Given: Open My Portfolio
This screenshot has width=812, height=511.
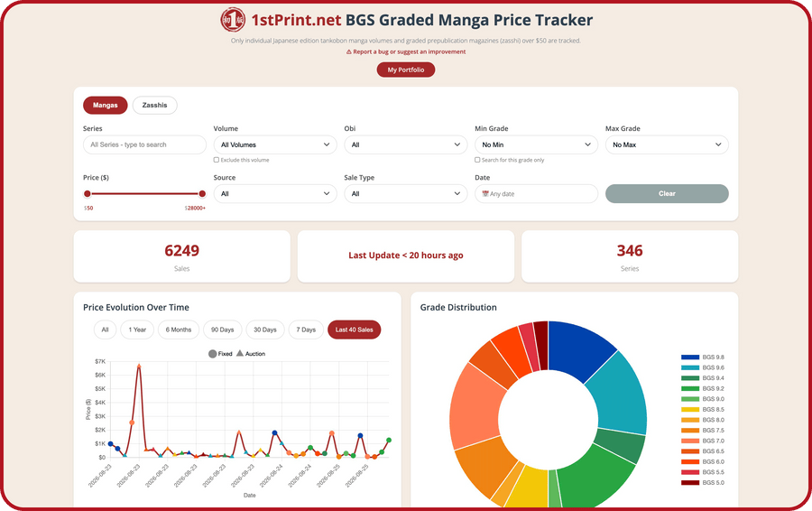Looking at the screenshot, I should tap(406, 70).
